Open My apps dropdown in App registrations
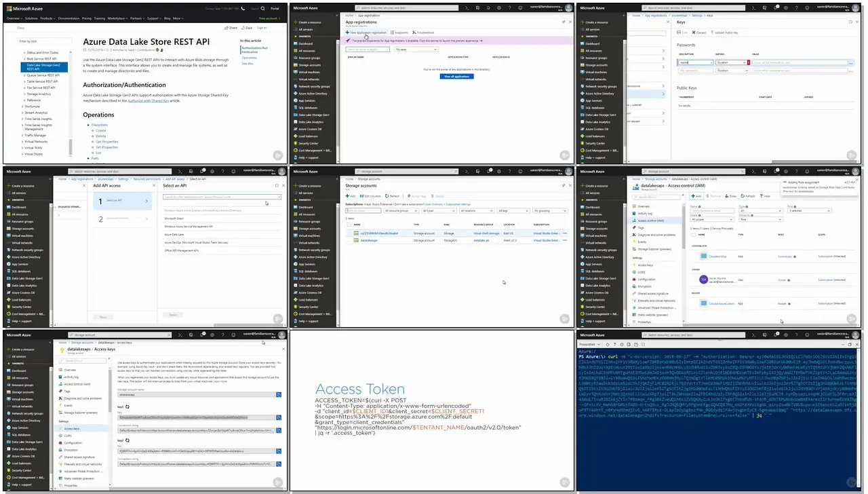Viewport: 868px width, 494px height. point(416,50)
